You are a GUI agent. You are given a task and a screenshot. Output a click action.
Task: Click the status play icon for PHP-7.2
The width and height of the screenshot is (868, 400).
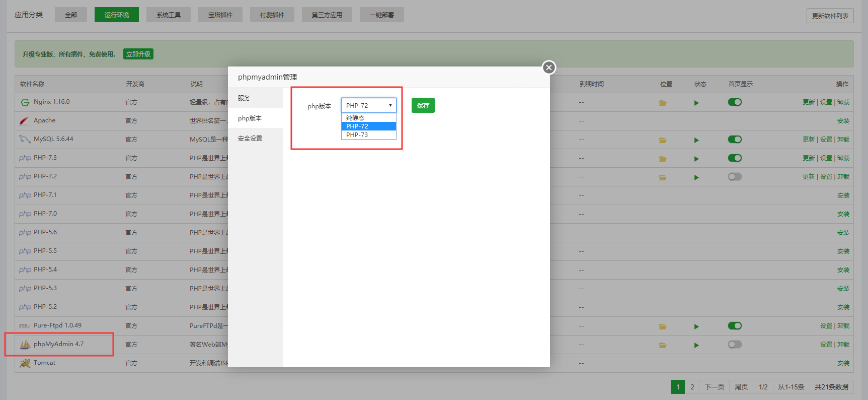(x=696, y=177)
